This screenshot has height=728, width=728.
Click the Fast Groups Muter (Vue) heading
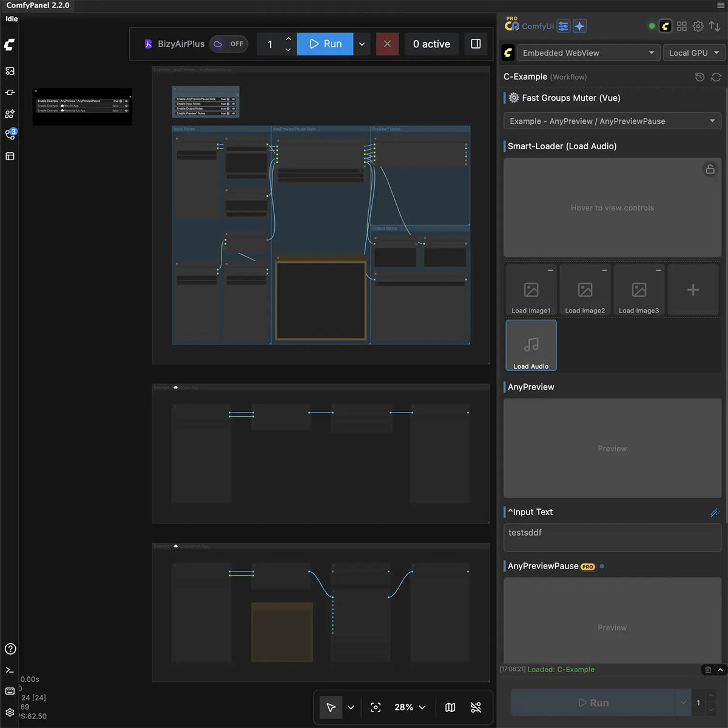point(571,98)
